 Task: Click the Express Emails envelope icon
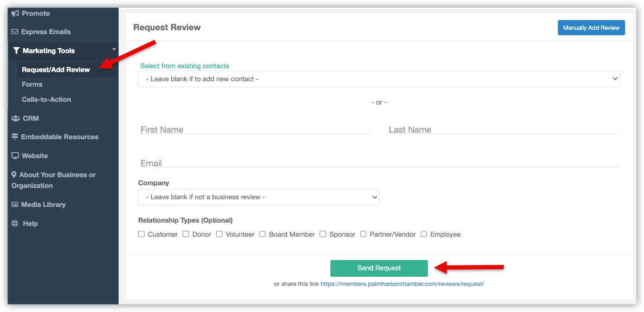[x=15, y=32]
